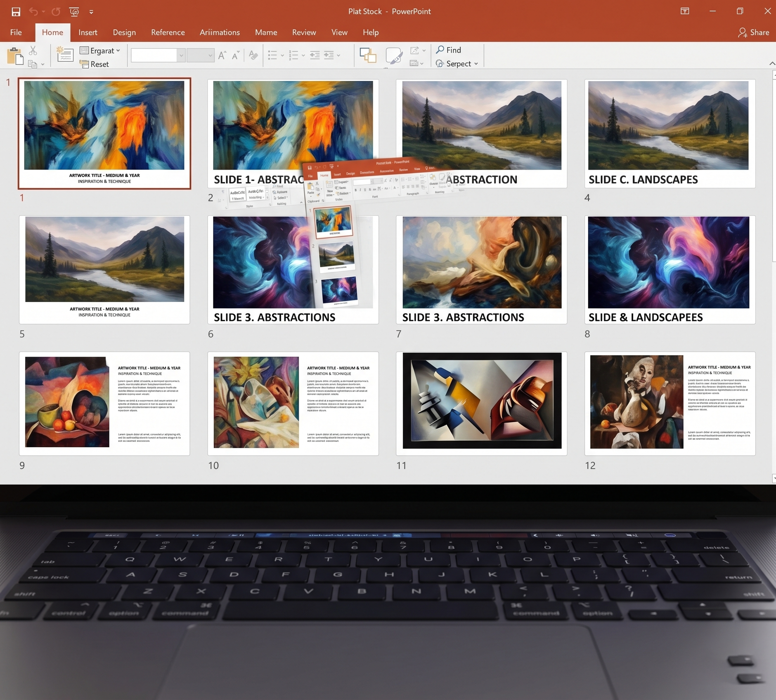The width and height of the screenshot is (776, 700).
Task: Select slide 1 thumbnail
Action: [x=104, y=133]
